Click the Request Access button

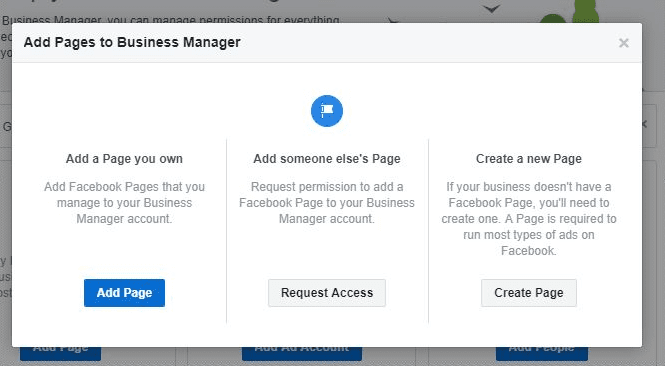(x=327, y=293)
